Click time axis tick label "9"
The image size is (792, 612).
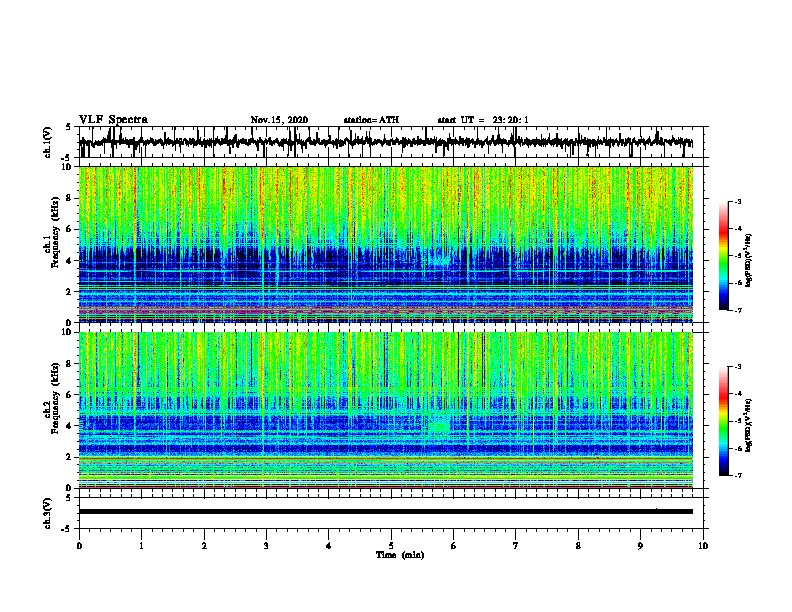640,546
